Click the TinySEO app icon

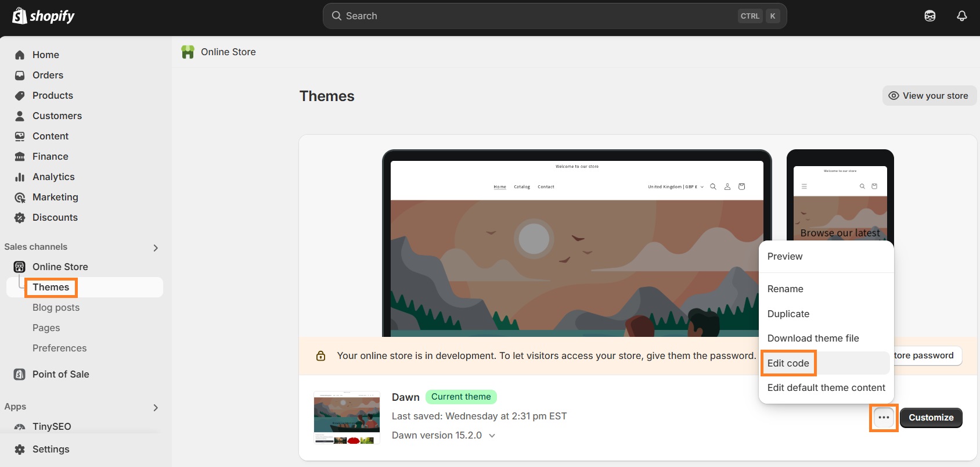(20, 427)
